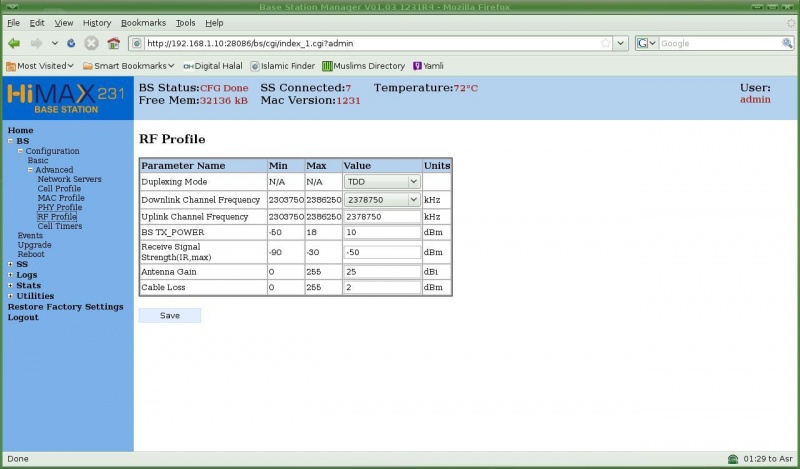Expand the Most Visited bookmarks folder
The width and height of the screenshot is (800, 469).
(40, 66)
